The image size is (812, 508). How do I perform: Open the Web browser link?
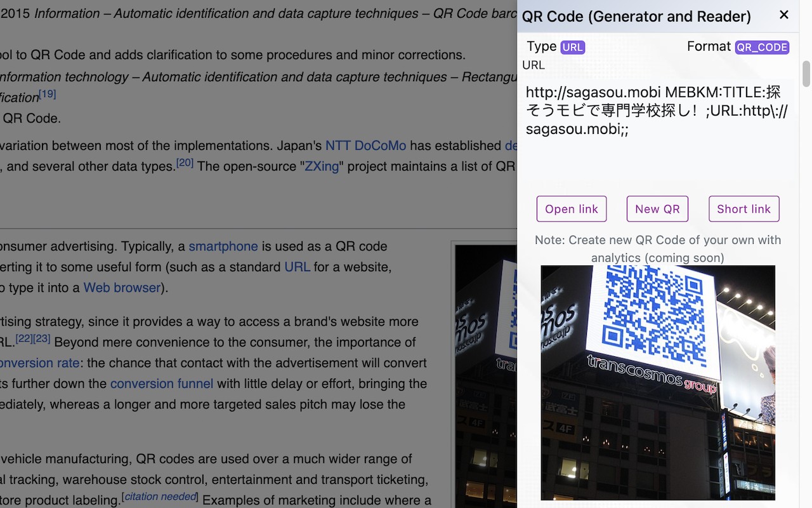122,288
